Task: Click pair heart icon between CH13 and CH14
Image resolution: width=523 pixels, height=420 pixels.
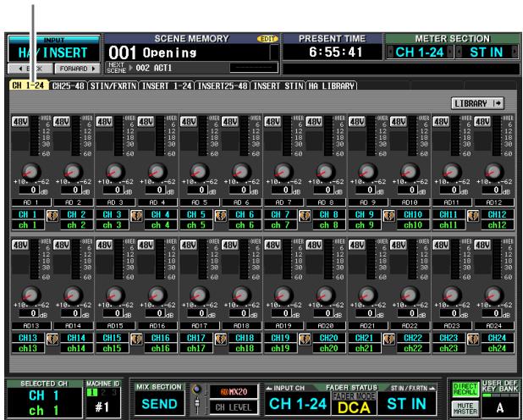Action: (52, 340)
